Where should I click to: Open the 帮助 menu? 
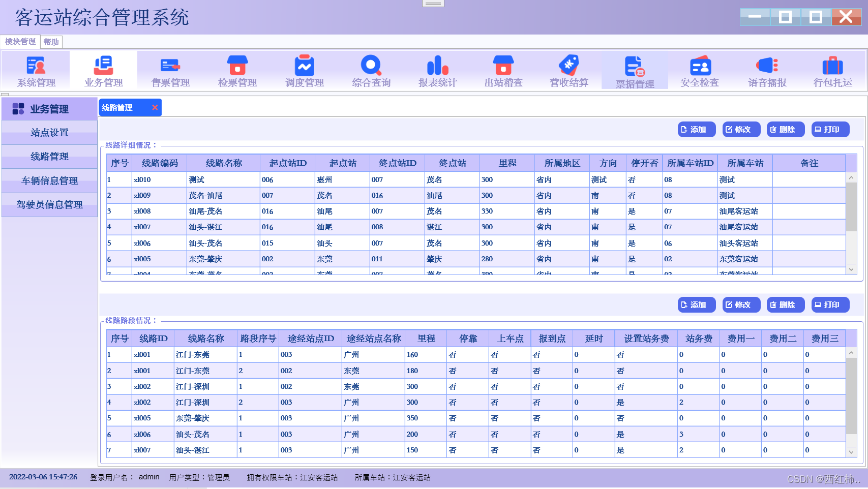[x=51, y=42]
